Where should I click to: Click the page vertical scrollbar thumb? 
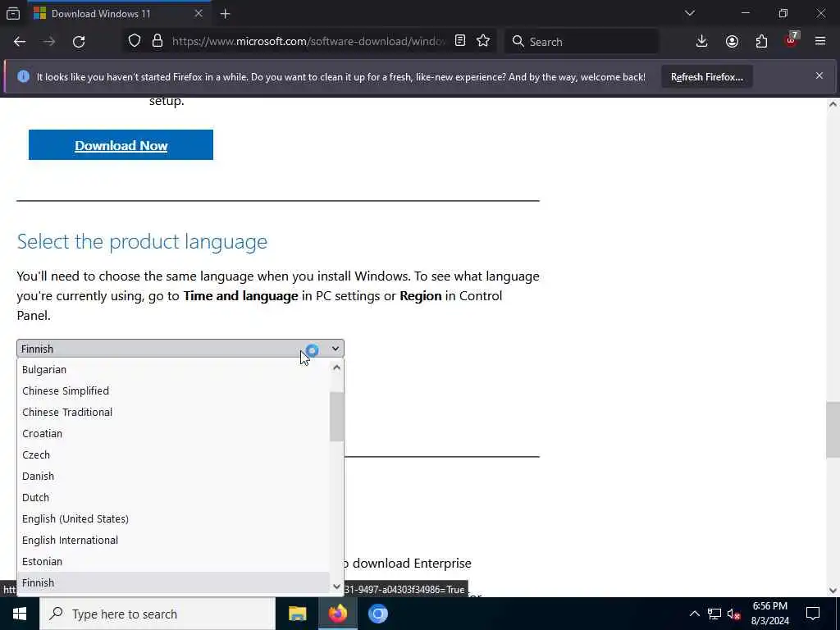pos(833,430)
